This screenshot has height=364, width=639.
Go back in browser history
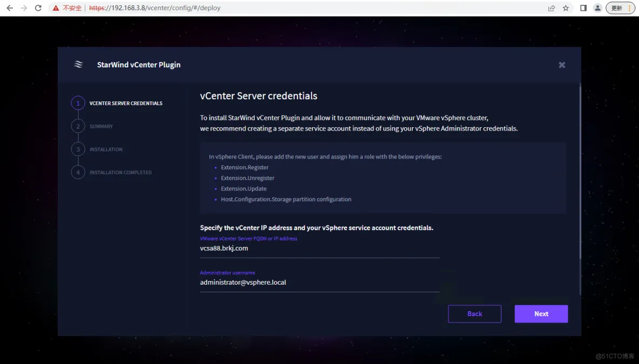coord(9,8)
